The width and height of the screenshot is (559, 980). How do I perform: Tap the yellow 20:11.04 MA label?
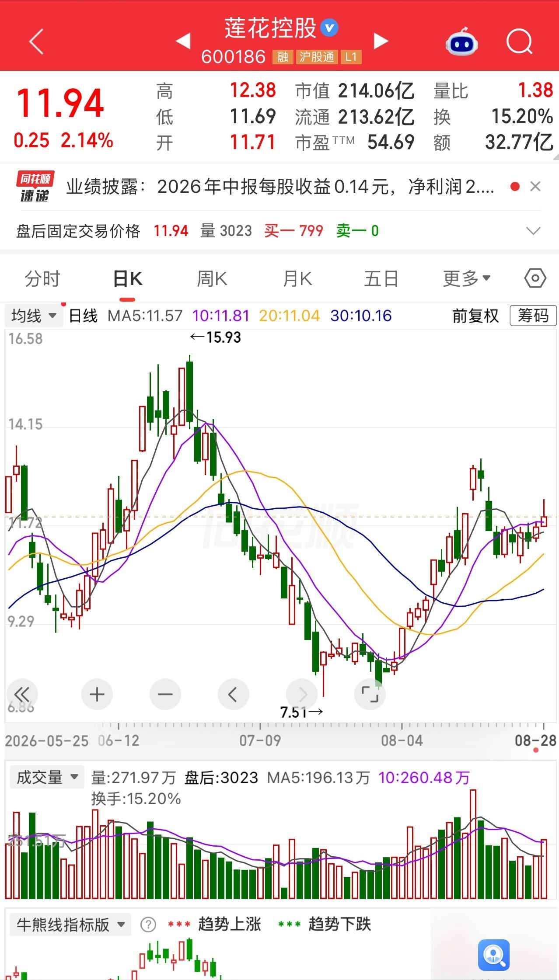pyautogui.click(x=289, y=316)
